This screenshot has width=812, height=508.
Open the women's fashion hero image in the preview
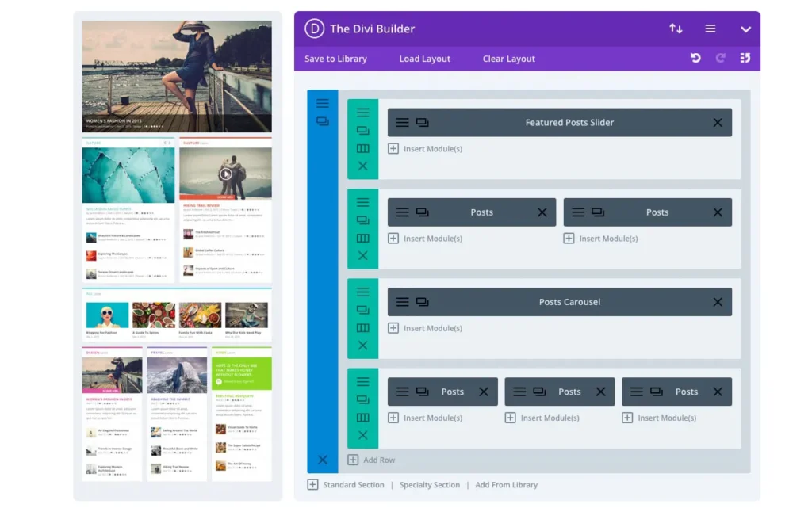[177, 76]
